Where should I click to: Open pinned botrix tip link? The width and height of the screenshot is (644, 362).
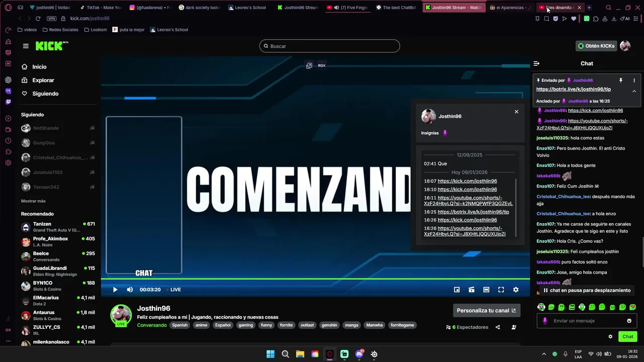click(x=574, y=89)
